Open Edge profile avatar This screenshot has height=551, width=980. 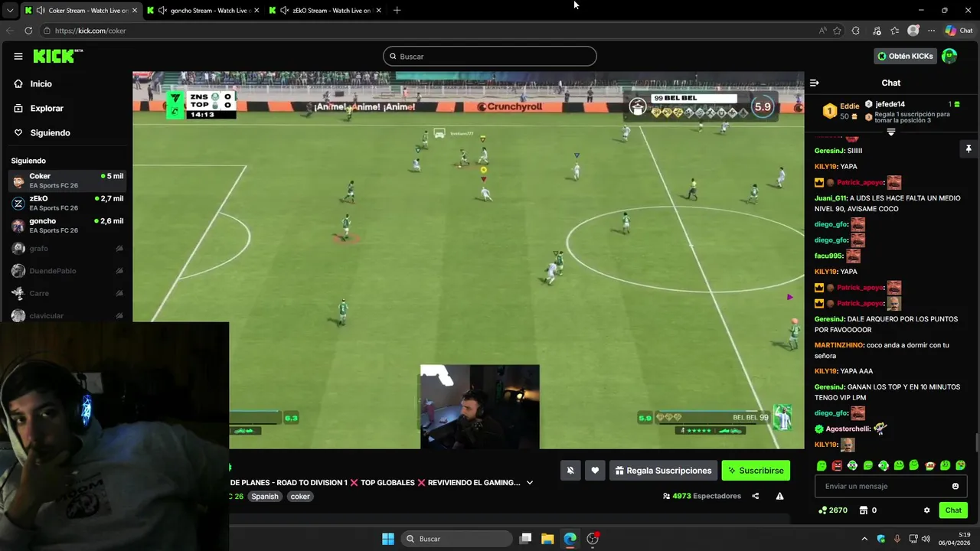(x=913, y=31)
